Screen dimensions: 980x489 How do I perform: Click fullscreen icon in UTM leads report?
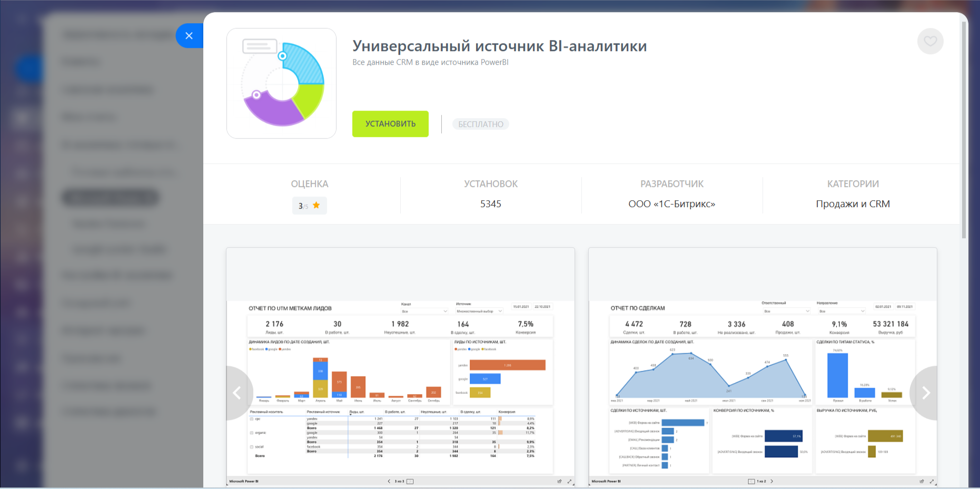tap(569, 481)
